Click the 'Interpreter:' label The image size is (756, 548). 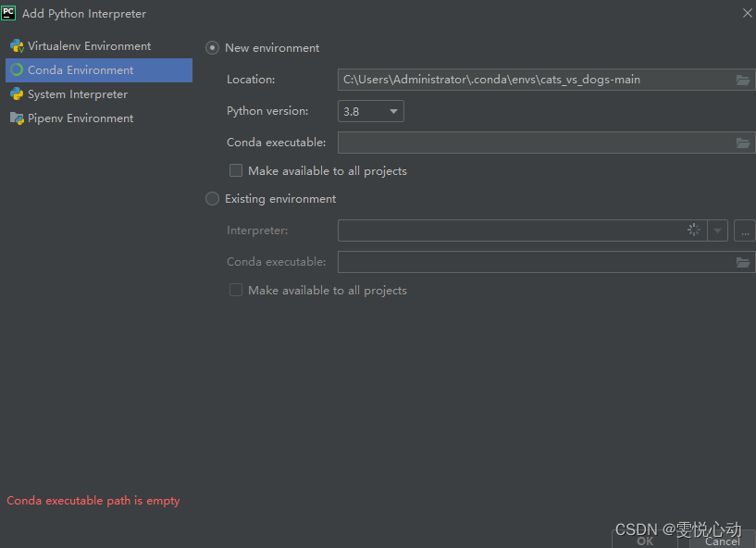[x=257, y=230]
